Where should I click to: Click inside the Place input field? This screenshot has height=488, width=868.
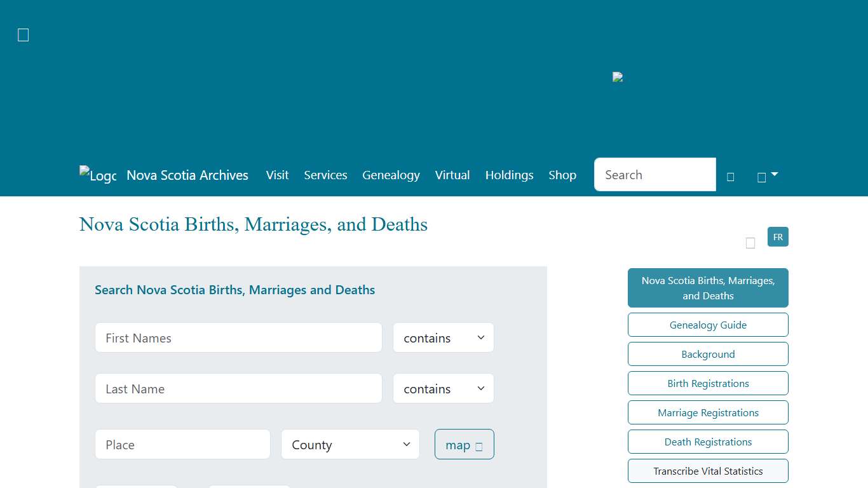(x=182, y=444)
